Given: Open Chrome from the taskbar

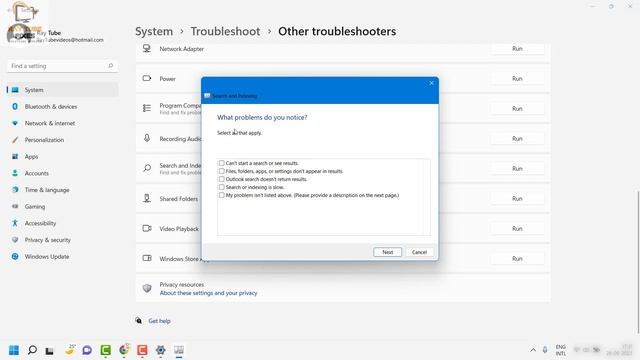Looking at the screenshot, I should tap(124, 350).
